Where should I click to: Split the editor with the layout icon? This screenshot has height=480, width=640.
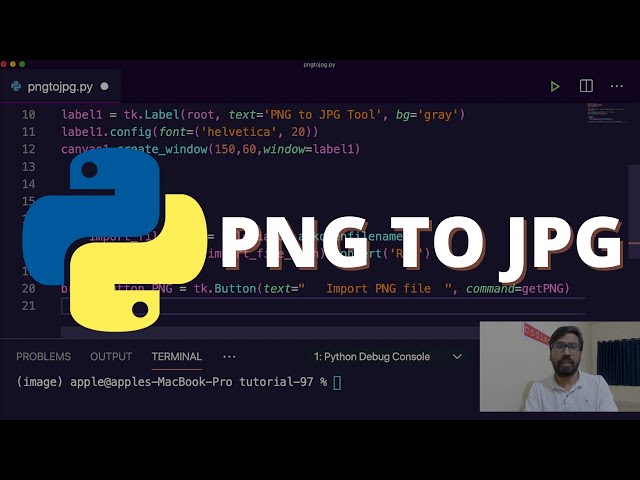[x=586, y=86]
